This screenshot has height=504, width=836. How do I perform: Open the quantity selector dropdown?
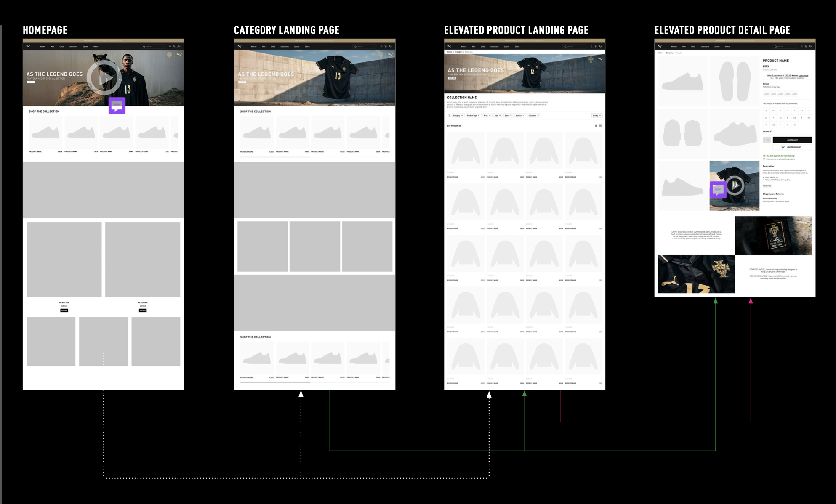(x=767, y=140)
